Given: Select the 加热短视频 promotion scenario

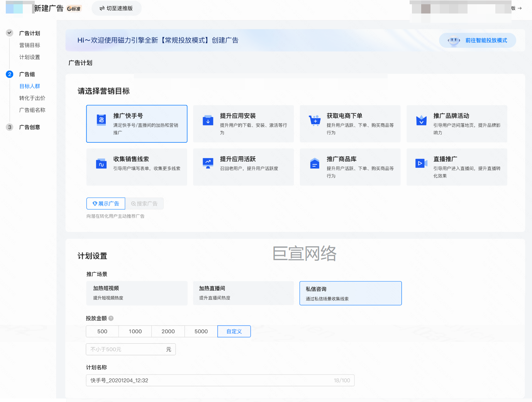Looking at the screenshot, I should click(x=137, y=293).
